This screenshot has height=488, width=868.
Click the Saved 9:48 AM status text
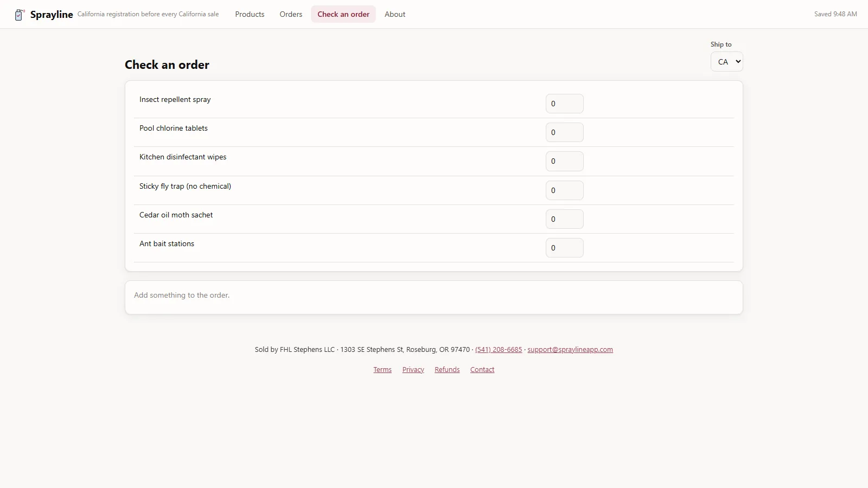click(835, 14)
